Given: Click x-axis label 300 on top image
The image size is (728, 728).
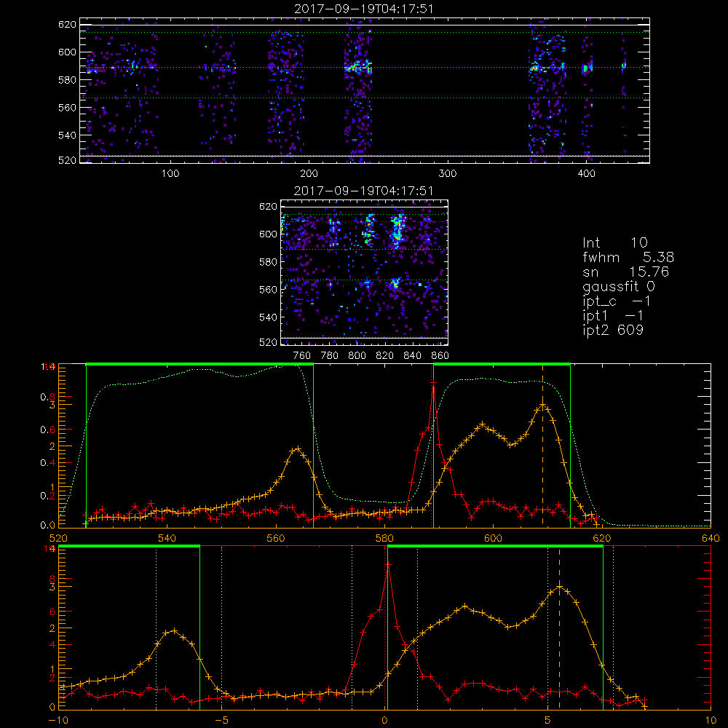Looking at the screenshot, I should click(x=447, y=174).
